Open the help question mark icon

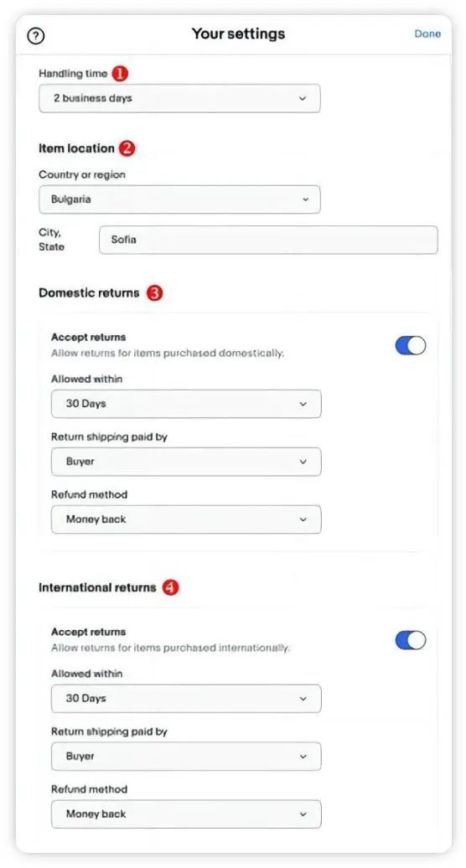(x=36, y=36)
